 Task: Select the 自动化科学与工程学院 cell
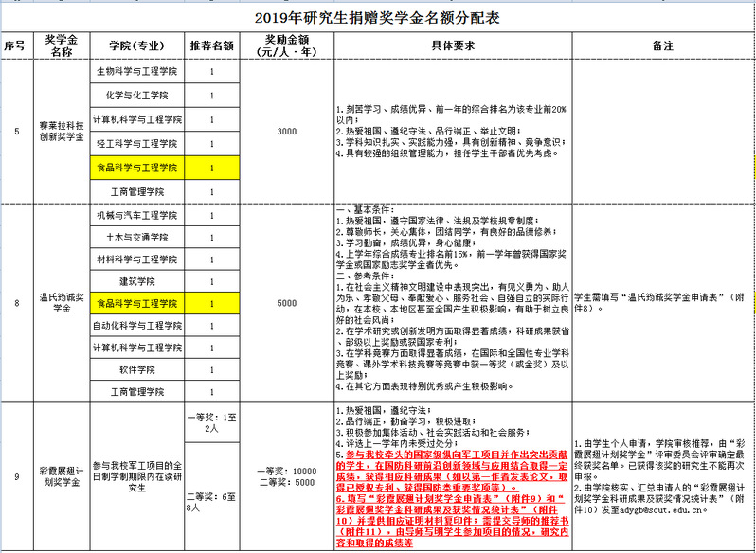tap(136, 325)
